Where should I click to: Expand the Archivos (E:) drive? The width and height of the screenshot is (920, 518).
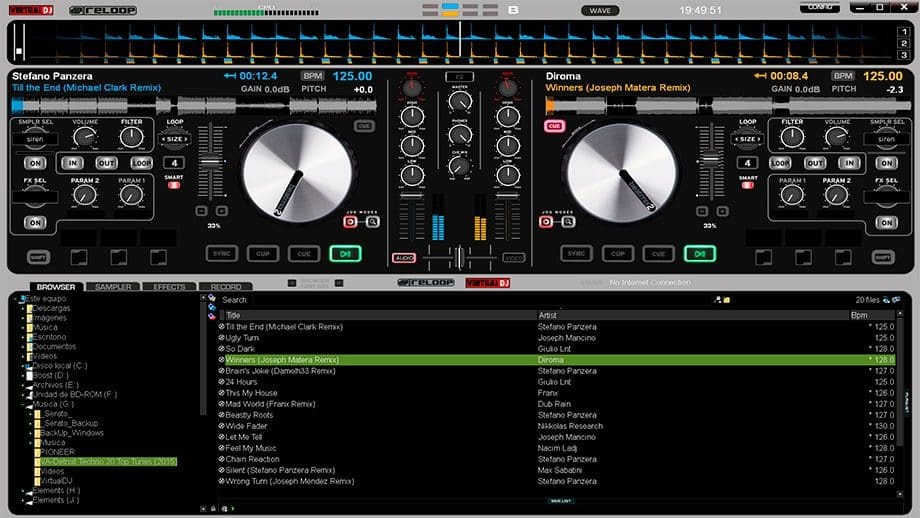[23, 385]
